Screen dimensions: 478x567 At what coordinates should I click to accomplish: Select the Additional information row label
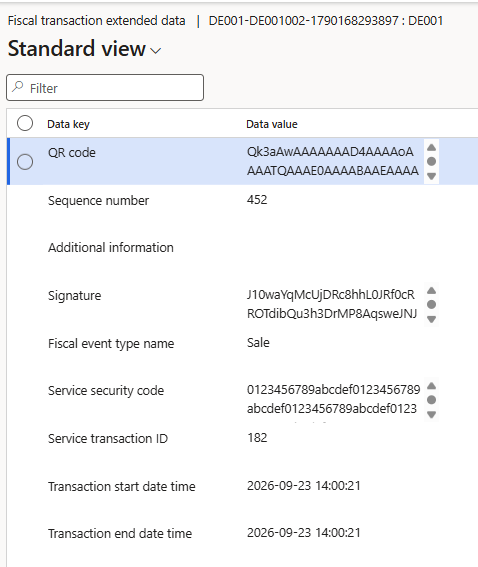pos(111,248)
